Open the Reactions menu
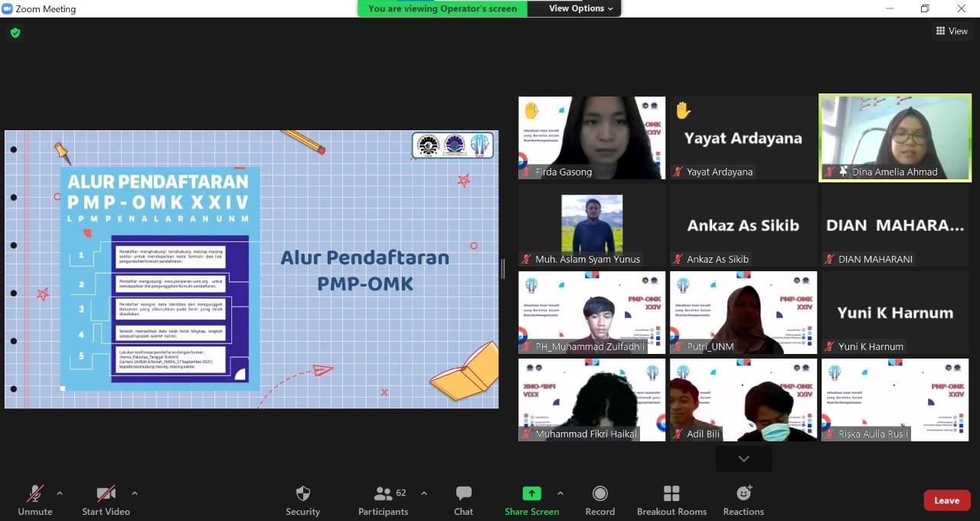 [x=743, y=500]
